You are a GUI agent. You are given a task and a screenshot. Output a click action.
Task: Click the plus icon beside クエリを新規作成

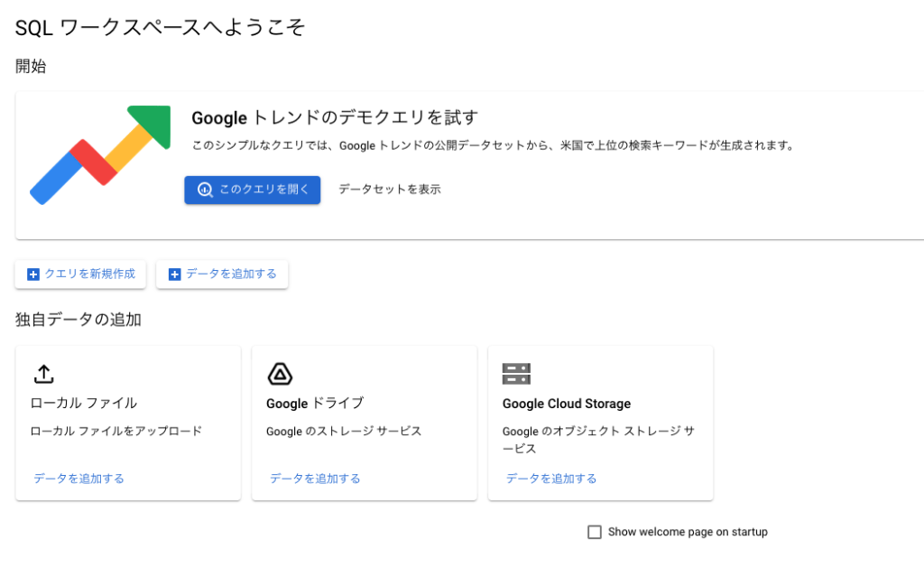[x=33, y=275]
